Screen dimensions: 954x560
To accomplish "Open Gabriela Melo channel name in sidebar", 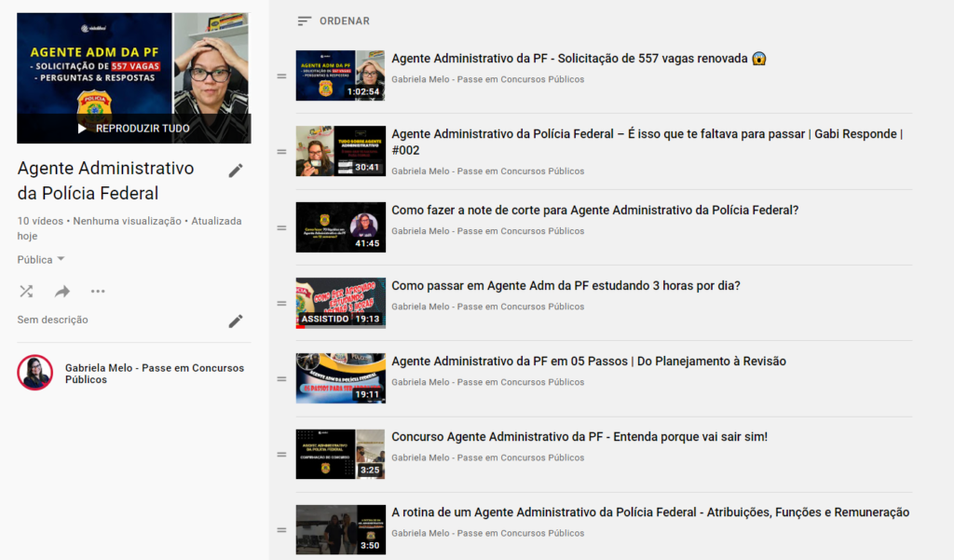I will point(155,374).
